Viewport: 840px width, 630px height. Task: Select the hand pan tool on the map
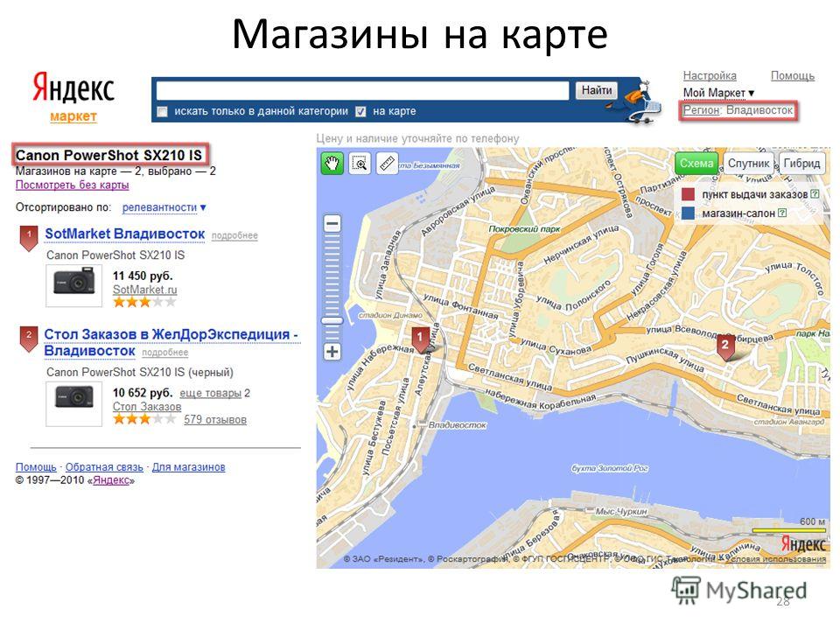[x=332, y=163]
